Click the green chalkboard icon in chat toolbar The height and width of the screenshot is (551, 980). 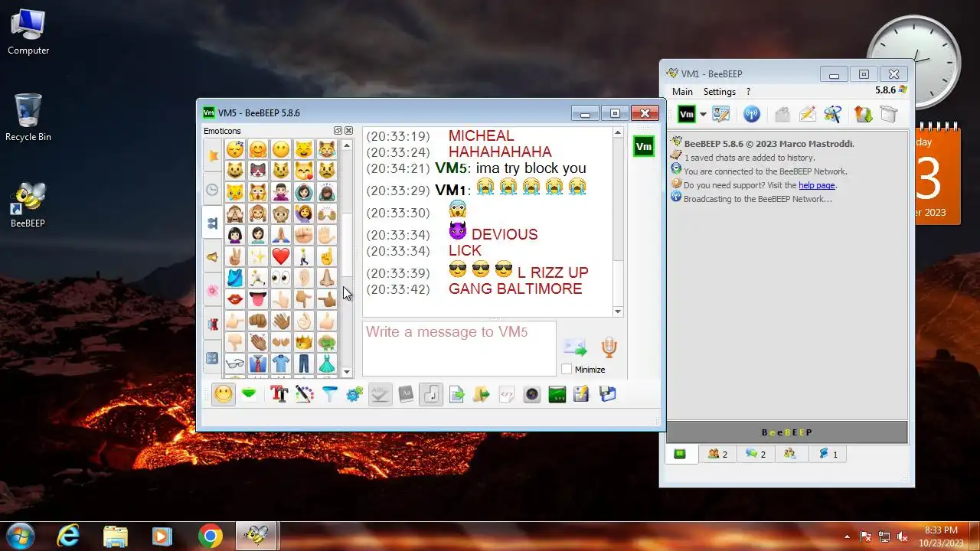pos(557,394)
